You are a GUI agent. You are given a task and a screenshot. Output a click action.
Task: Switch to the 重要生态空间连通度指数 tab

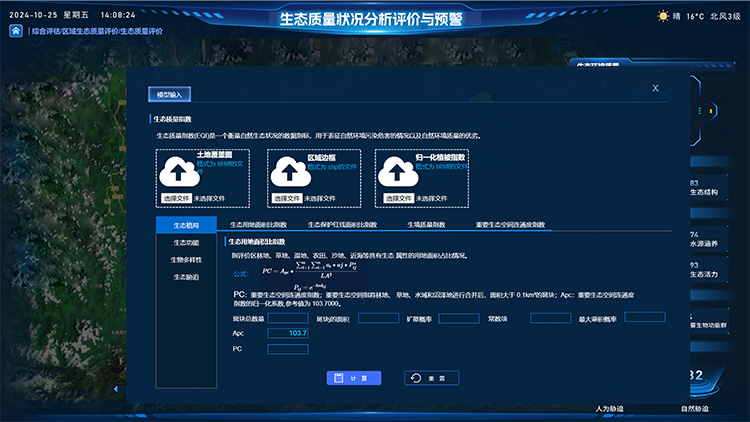coord(510,225)
